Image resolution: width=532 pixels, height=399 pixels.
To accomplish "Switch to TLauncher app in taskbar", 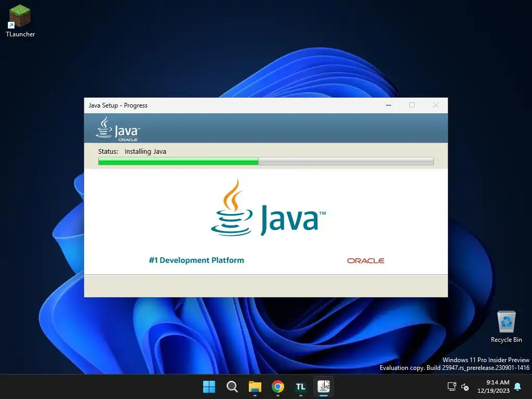I will click(x=301, y=387).
